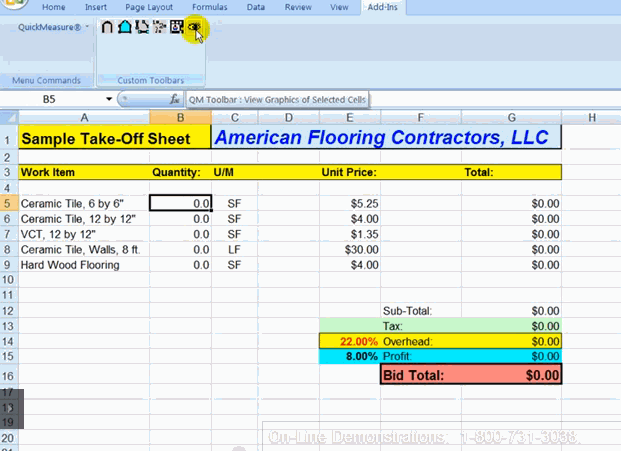Click quantity cell for Ceramic Tile 6 by 6
The width and height of the screenshot is (621, 451).
180,203
